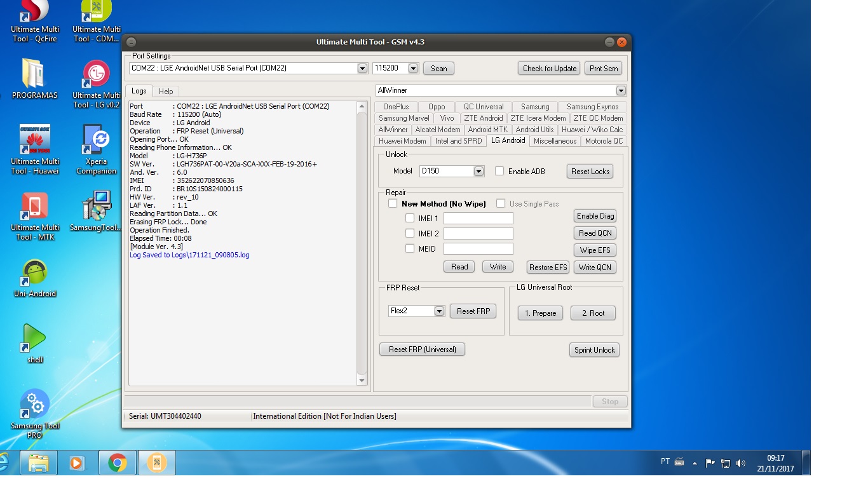Open the shell desktop shortcut

[35, 344]
